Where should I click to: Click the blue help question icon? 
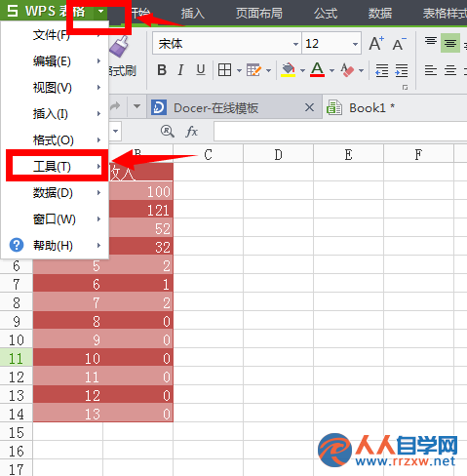pyautogui.click(x=17, y=245)
